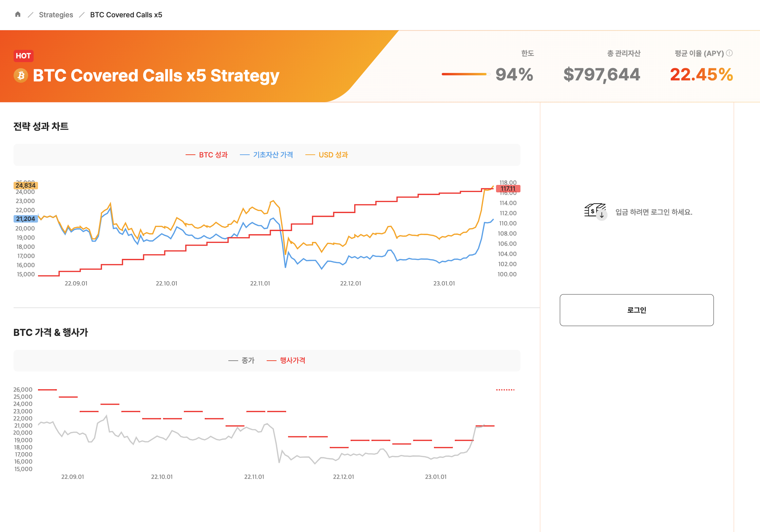Screen dimensions: 760x532
Task: Toggle the USD 성과 legend series
Action: pos(327,155)
